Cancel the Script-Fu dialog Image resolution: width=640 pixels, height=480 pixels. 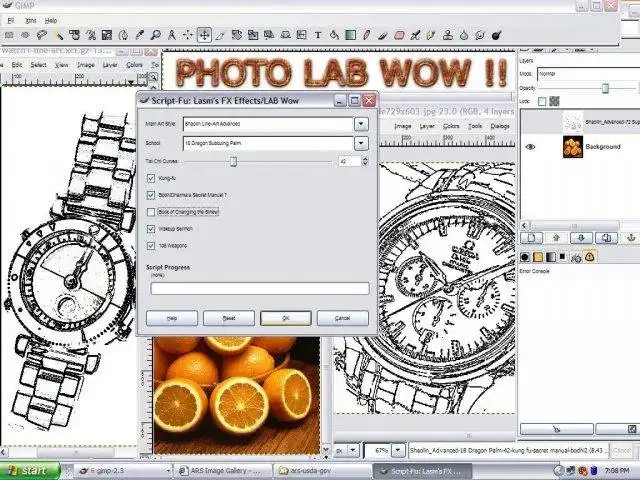343,318
